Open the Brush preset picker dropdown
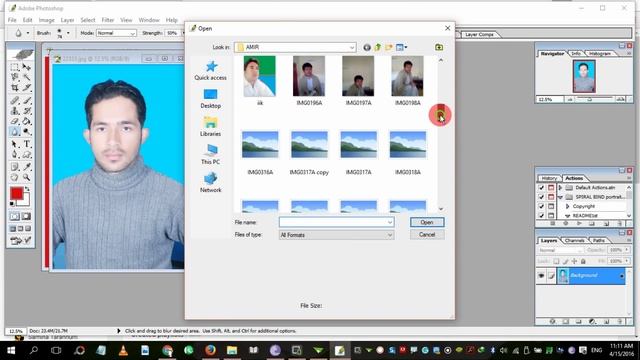640x360 pixels. [x=68, y=33]
